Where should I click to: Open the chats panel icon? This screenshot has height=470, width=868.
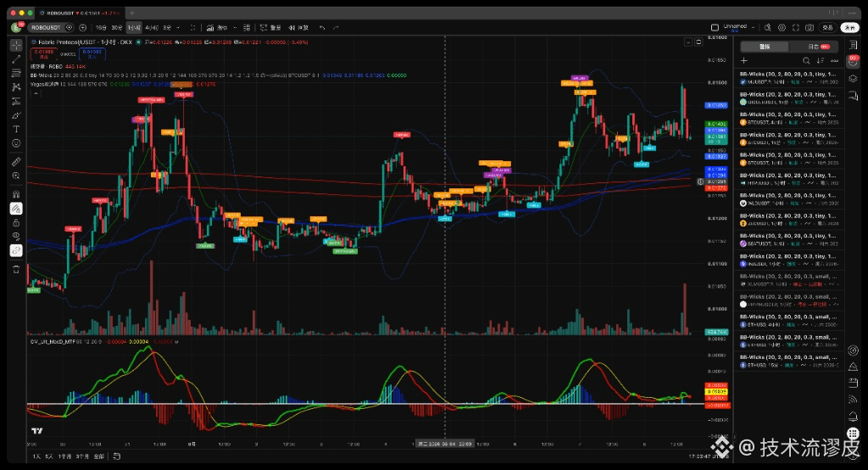coord(853,97)
